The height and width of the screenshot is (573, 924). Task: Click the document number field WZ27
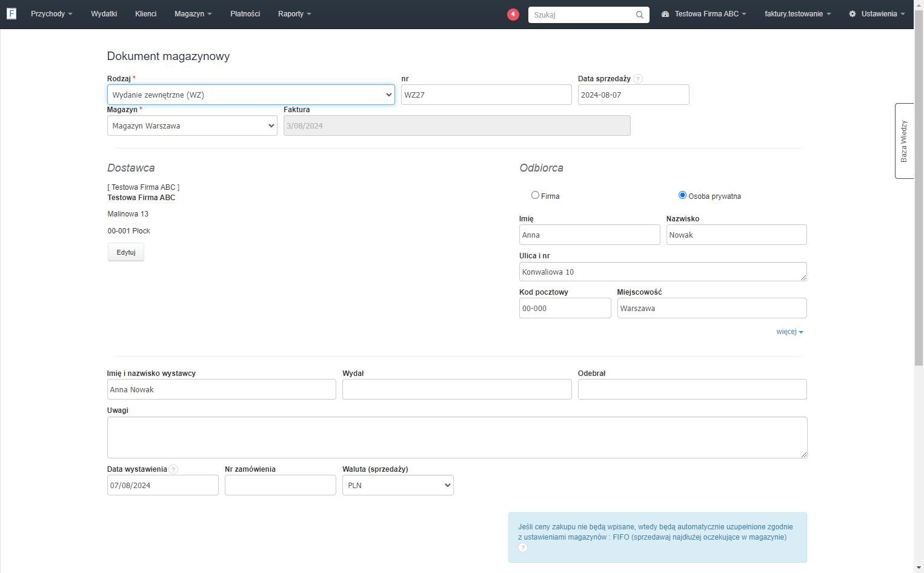pyautogui.click(x=486, y=95)
